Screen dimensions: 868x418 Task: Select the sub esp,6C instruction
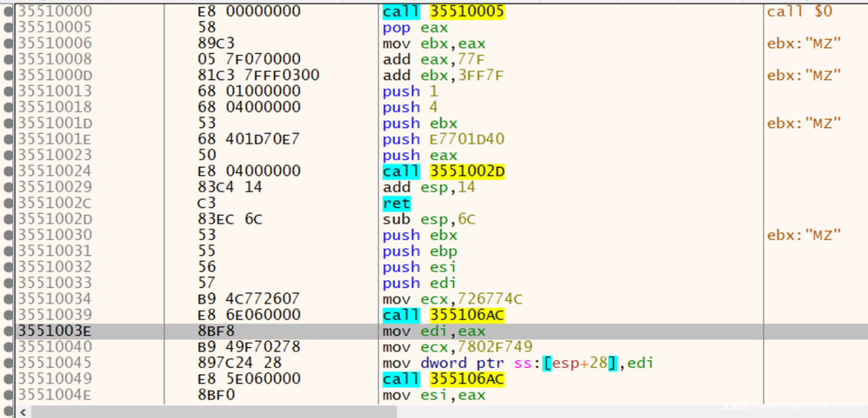[x=429, y=219]
